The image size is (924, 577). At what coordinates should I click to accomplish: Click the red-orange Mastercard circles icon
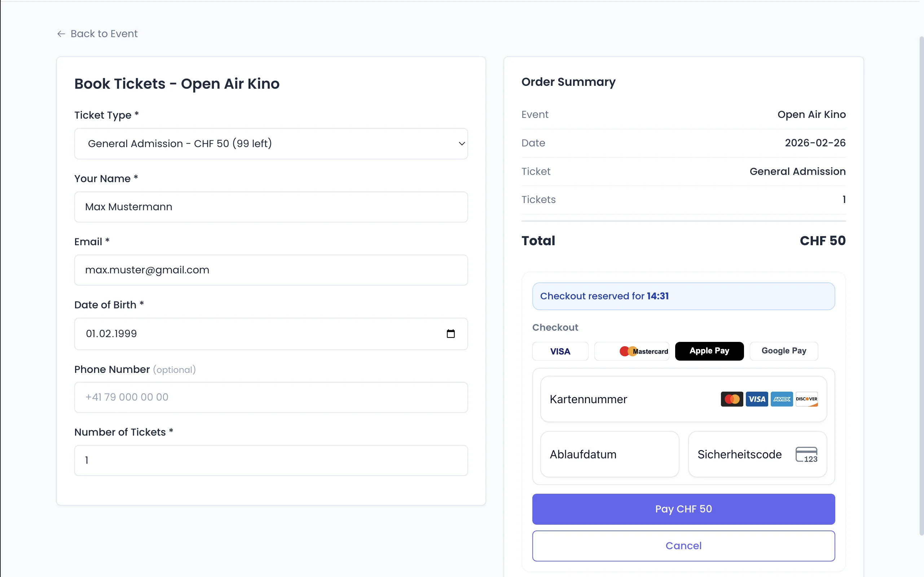click(627, 351)
